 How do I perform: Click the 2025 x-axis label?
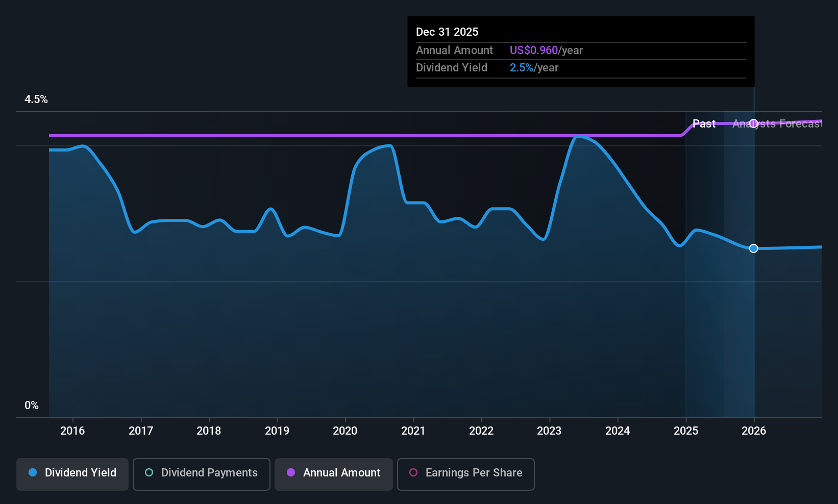point(686,431)
